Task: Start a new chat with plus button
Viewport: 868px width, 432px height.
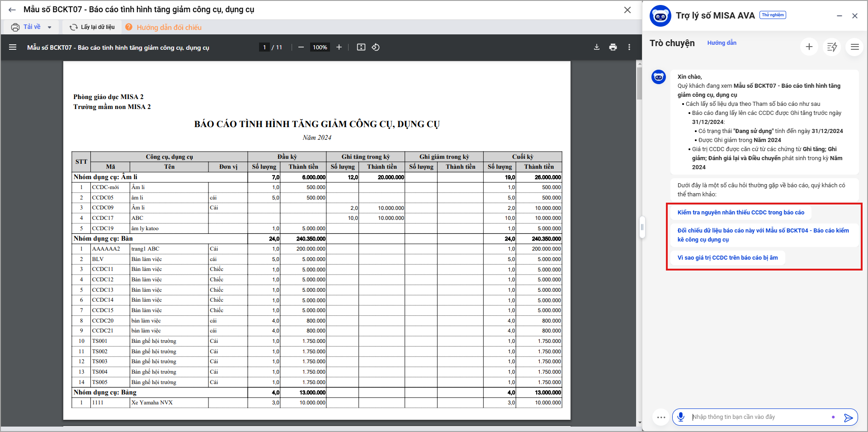Action: (x=809, y=47)
